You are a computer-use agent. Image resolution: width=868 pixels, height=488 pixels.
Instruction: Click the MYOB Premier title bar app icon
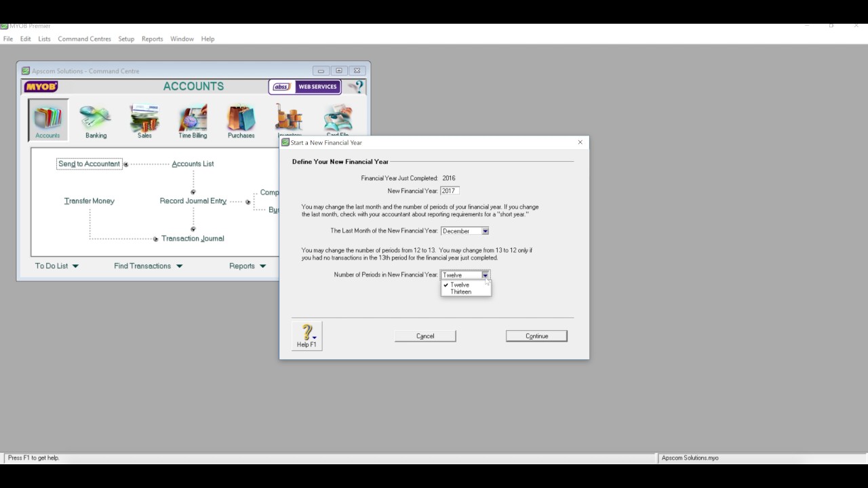(x=4, y=26)
